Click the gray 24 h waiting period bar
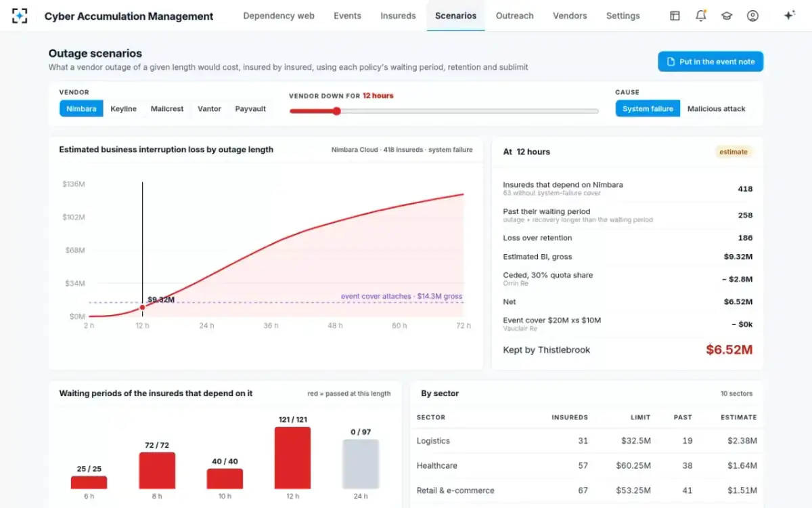Image resolution: width=812 pixels, height=508 pixels. (361, 464)
